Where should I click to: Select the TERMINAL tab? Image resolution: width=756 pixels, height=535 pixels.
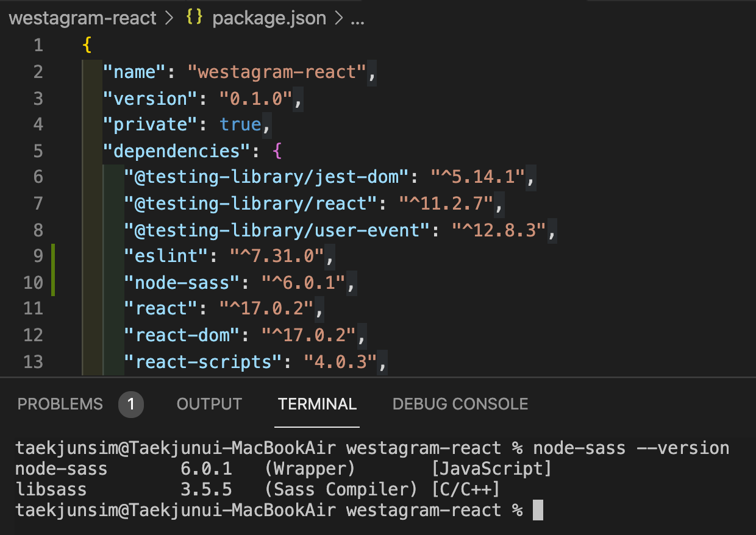point(317,404)
